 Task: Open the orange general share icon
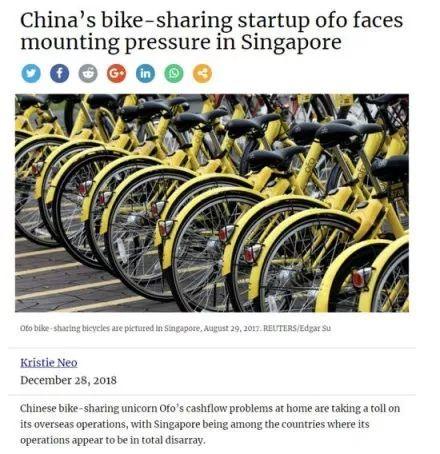click(x=202, y=73)
